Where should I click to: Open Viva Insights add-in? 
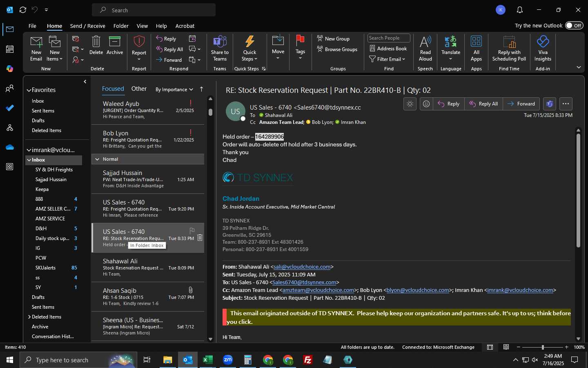pyautogui.click(x=543, y=48)
